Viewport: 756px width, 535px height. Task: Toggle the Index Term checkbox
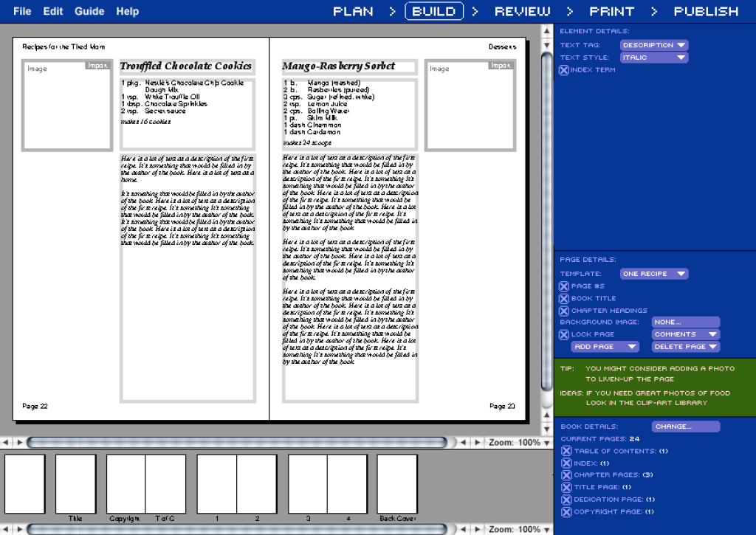[x=564, y=70]
